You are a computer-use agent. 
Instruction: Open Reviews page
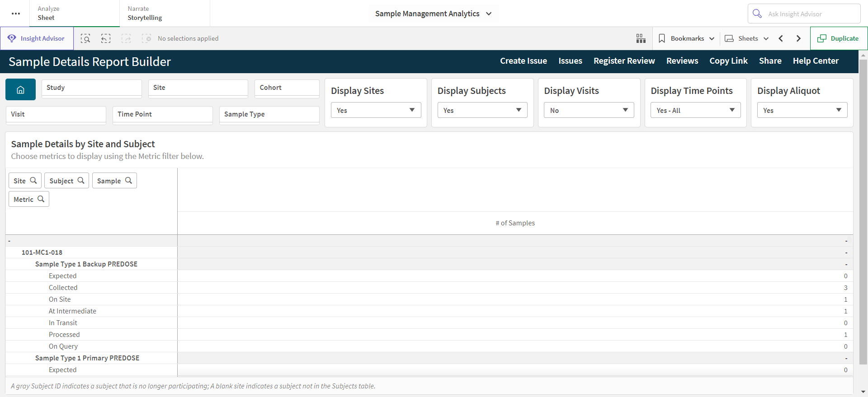click(682, 61)
